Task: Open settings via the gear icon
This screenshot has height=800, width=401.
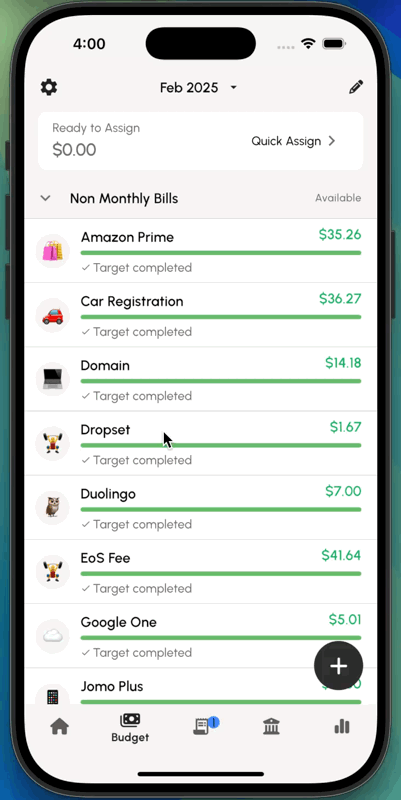Action: 49,87
